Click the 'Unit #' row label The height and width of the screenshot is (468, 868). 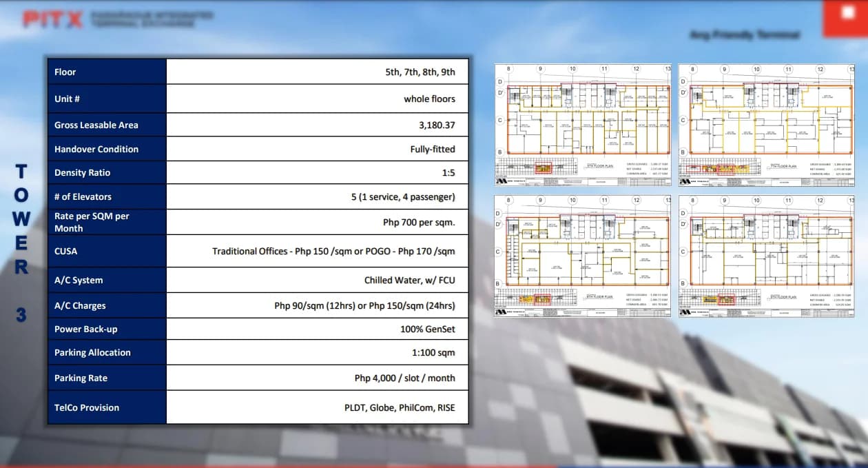[x=68, y=99]
